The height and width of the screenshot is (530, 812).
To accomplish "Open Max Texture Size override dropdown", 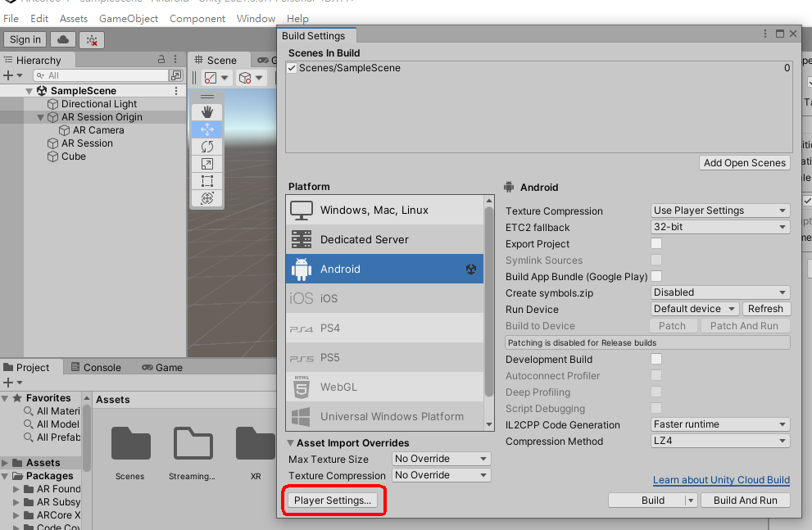I will point(441,459).
